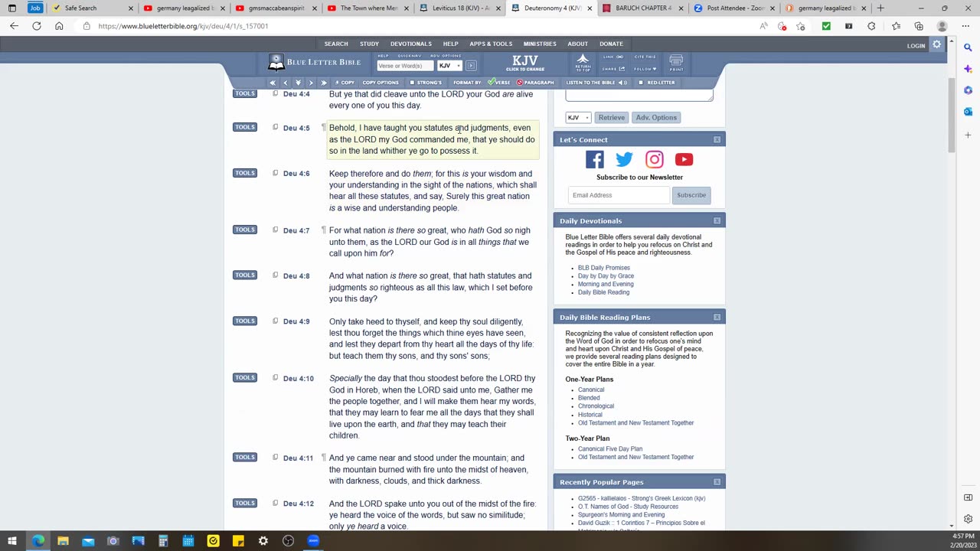Open the Mail app from the taskbar

(88, 541)
